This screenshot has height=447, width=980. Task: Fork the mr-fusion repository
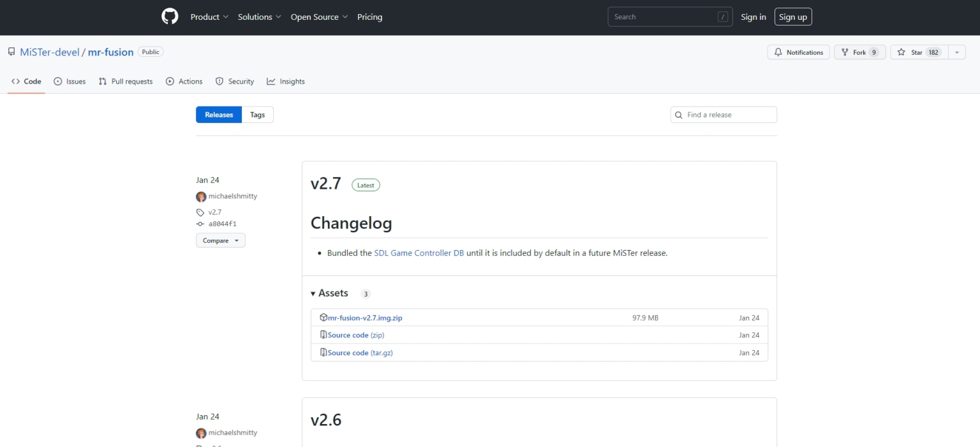[859, 52]
